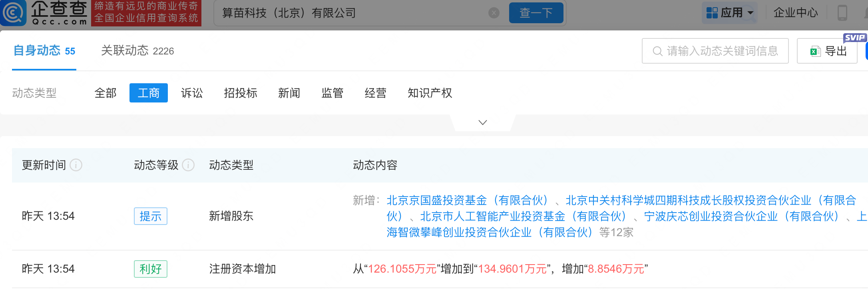Switch to the 关联动态 tab
The height and width of the screenshot is (289, 868).
click(x=137, y=51)
